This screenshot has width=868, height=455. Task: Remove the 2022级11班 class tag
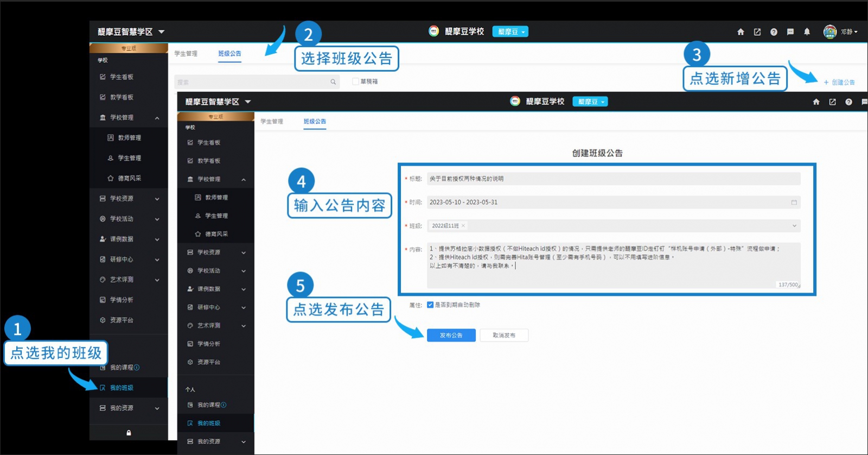click(x=463, y=226)
